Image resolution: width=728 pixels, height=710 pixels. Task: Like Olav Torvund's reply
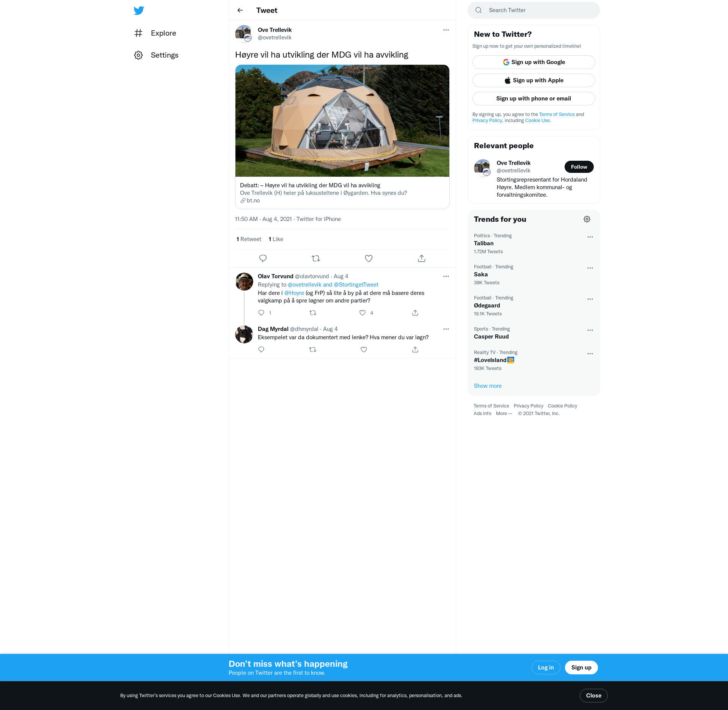[362, 313]
